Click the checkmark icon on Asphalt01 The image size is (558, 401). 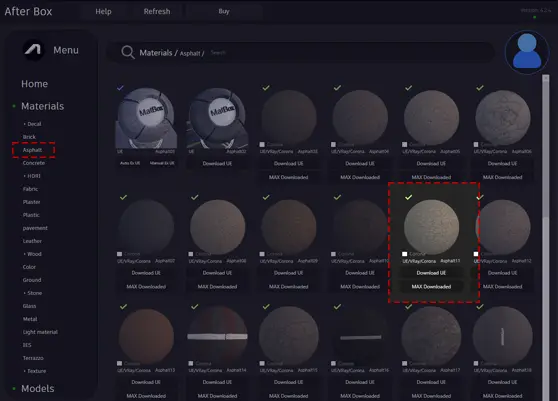click(120, 87)
